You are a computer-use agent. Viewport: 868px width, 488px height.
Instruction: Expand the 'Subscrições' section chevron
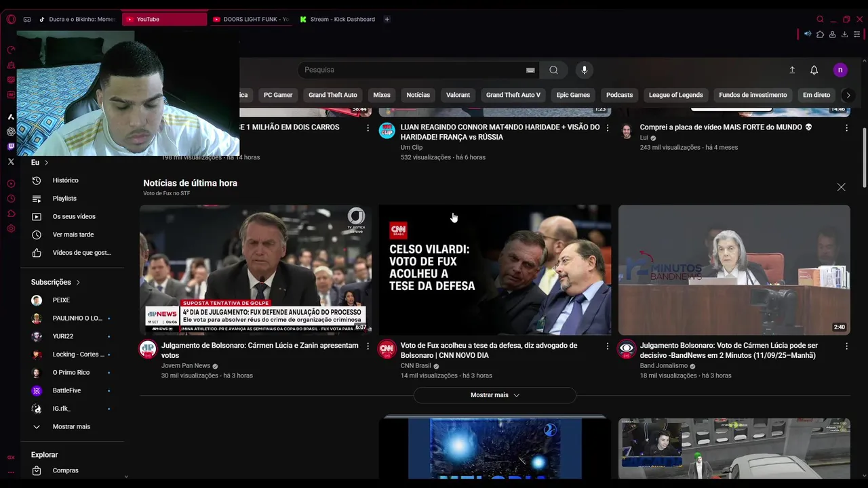[78, 282]
